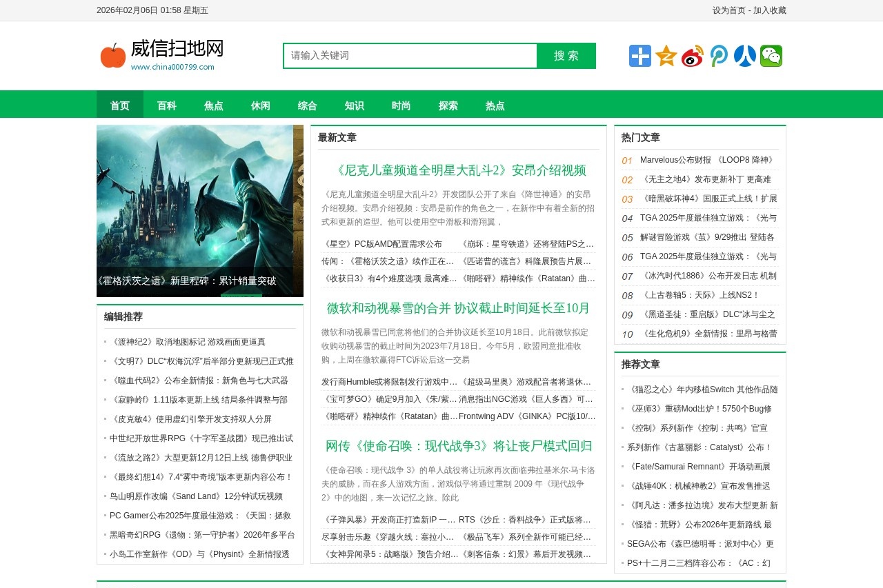883x588 pixels.
Task: Share via the Sina Weibo icon
Action: click(693, 56)
